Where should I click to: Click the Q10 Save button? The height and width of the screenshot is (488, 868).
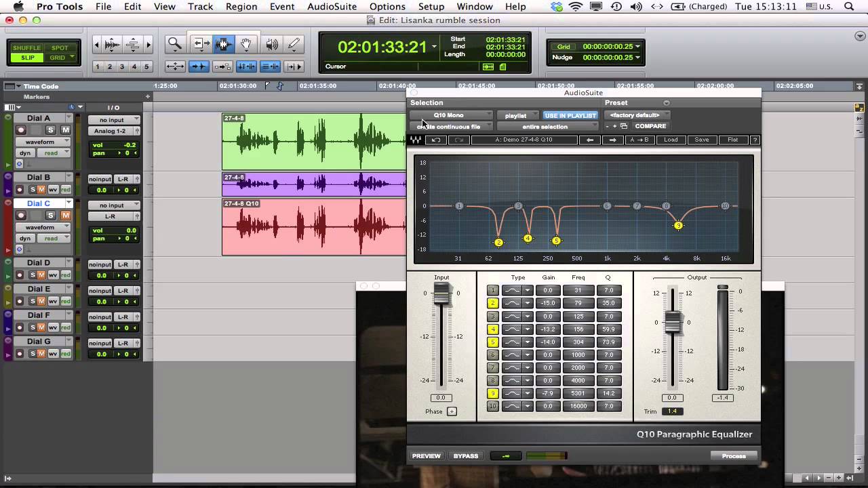(702, 140)
